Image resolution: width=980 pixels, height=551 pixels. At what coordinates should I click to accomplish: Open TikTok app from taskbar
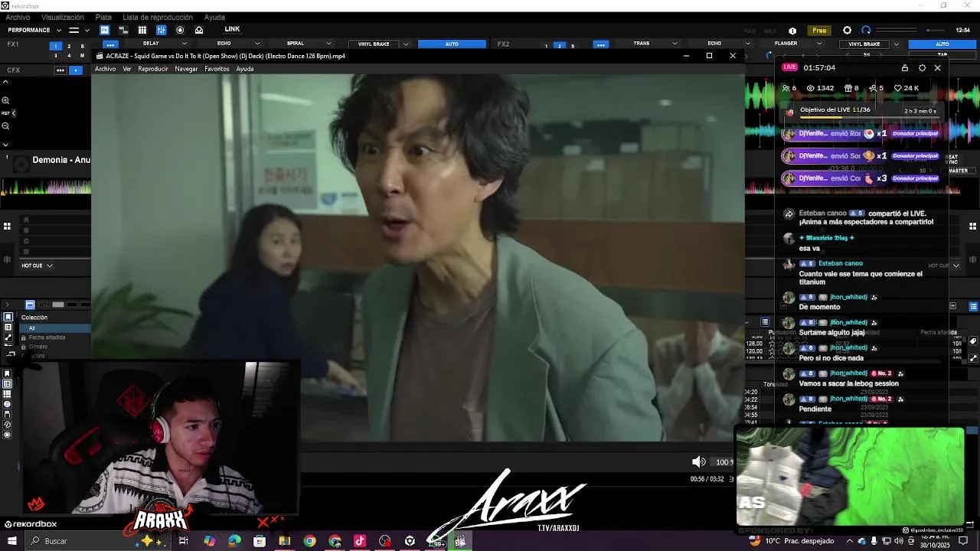tap(360, 541)
